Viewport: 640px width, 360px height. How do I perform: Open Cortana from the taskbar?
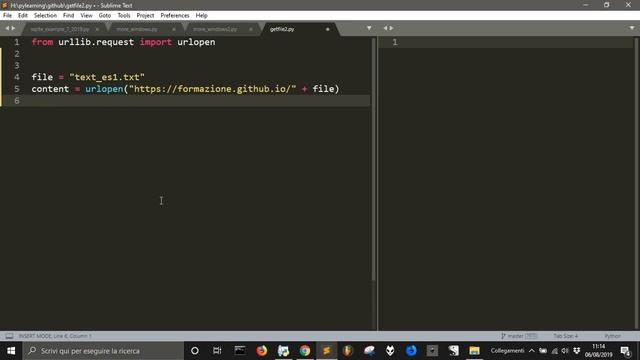pyautogui.click(x=195, y=351)
